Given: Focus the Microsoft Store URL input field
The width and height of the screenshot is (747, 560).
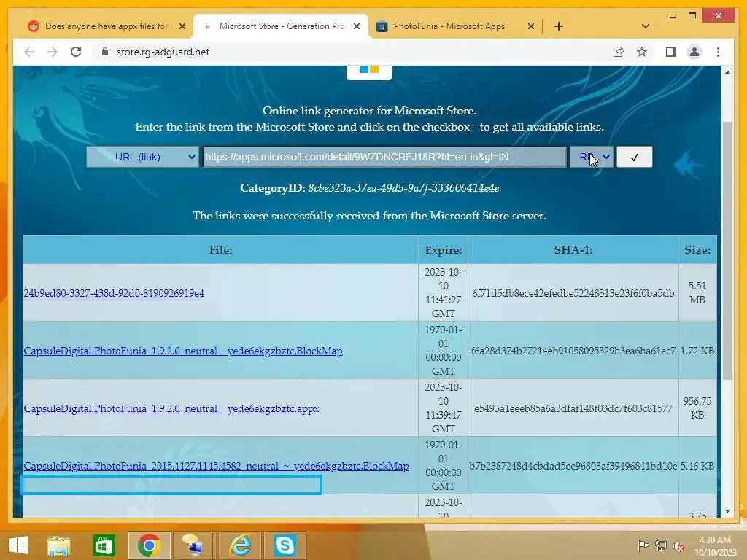Looking at the screenshot, I should tap(384, 157).
